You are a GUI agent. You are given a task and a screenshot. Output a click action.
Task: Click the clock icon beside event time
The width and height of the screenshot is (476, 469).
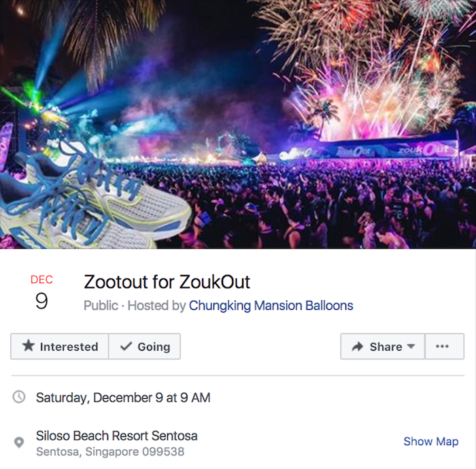pyautogui.click(x=19, y=397)
